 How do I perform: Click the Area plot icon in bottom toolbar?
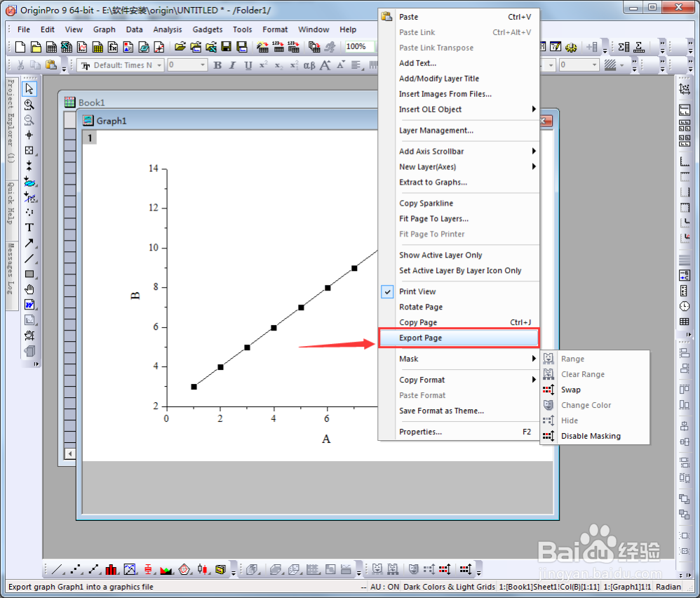click(166, 569)
